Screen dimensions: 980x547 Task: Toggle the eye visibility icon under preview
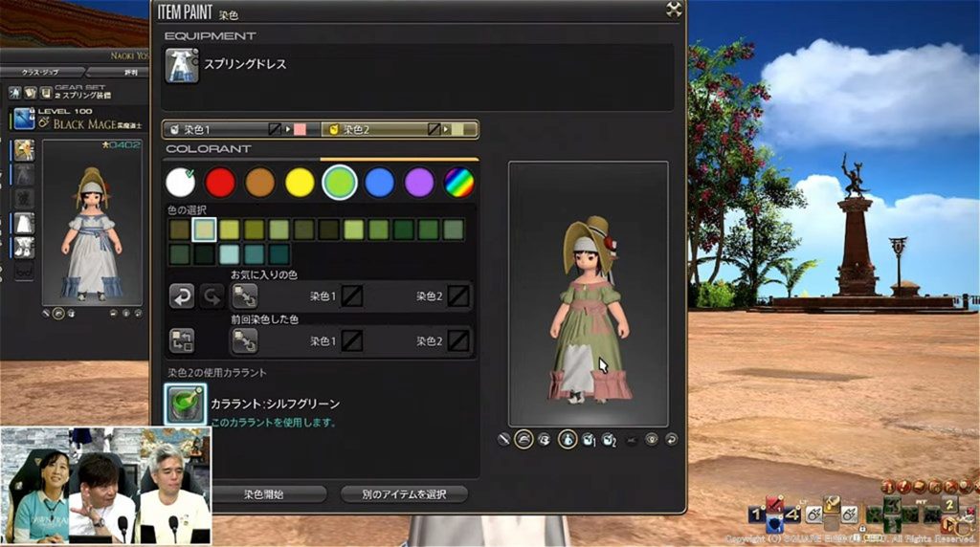[652, 440]
